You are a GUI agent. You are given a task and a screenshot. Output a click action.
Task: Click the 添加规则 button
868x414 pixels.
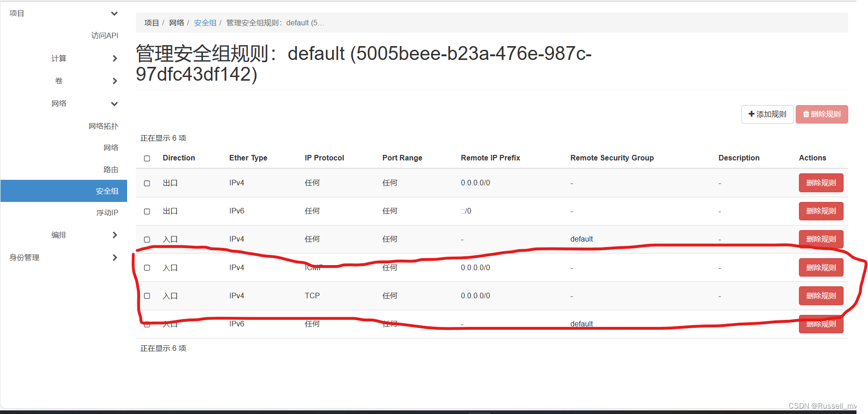[767, 114]
